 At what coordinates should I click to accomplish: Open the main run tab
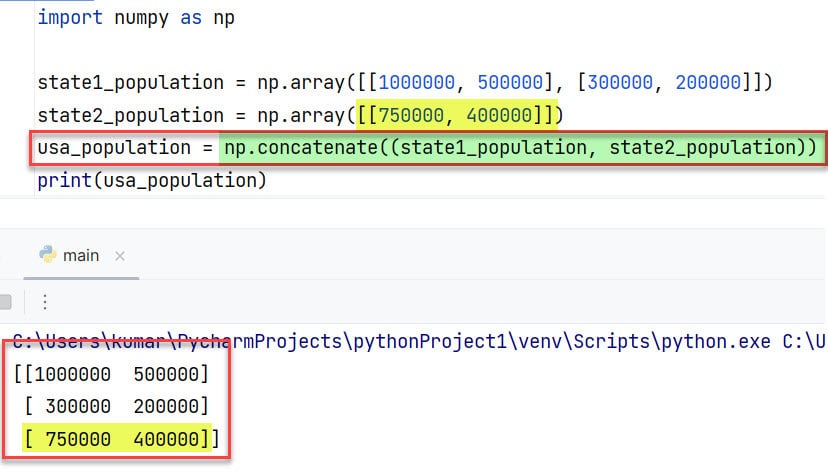pos(81,256)
